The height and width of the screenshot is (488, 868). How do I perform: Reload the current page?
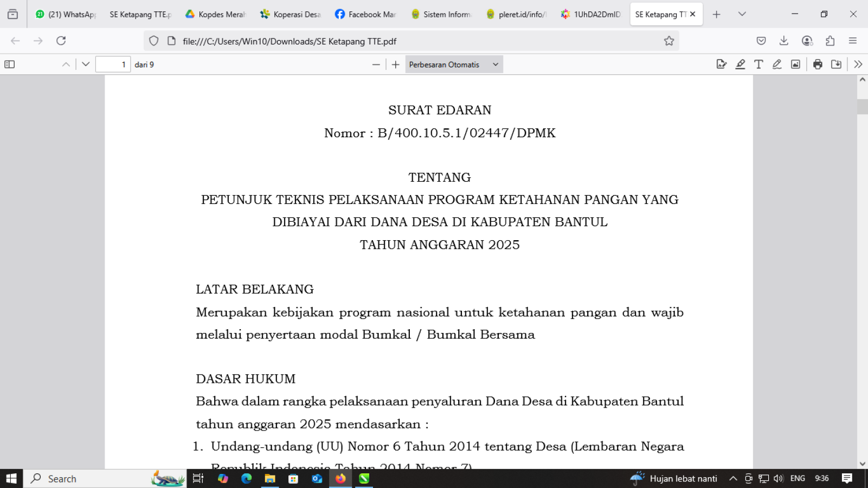tap(61, 41)
